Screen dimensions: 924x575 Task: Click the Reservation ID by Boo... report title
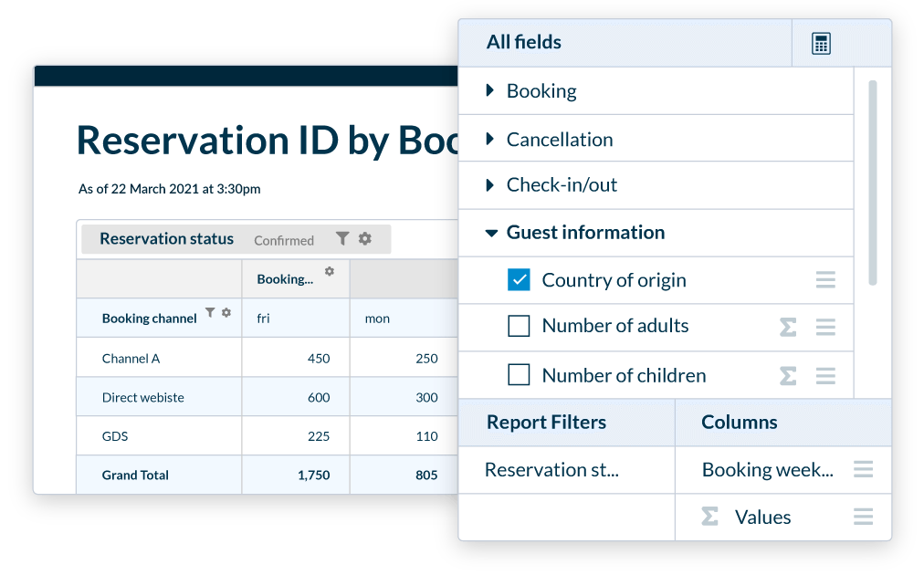pos(267,141)
